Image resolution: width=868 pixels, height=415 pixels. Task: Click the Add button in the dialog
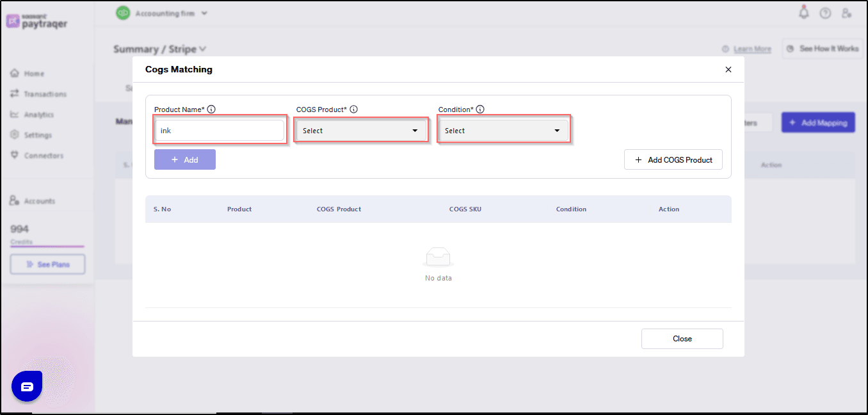click(185, 159)
